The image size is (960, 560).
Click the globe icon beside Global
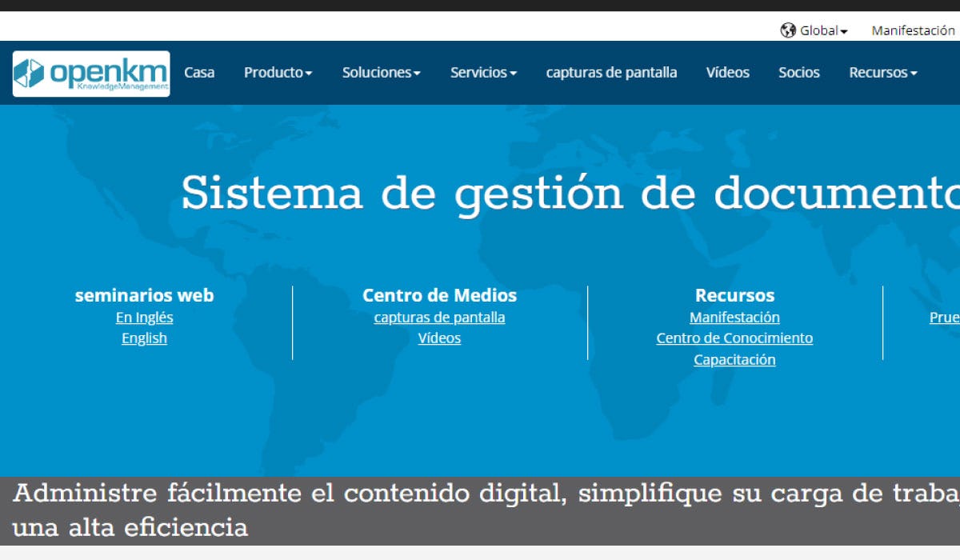point(788,30)
